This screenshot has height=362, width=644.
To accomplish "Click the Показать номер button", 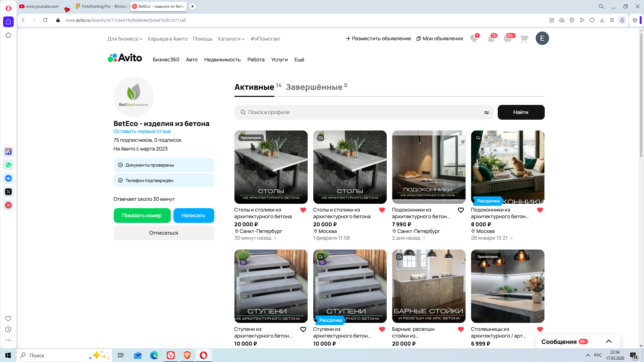I will (142, 216).
